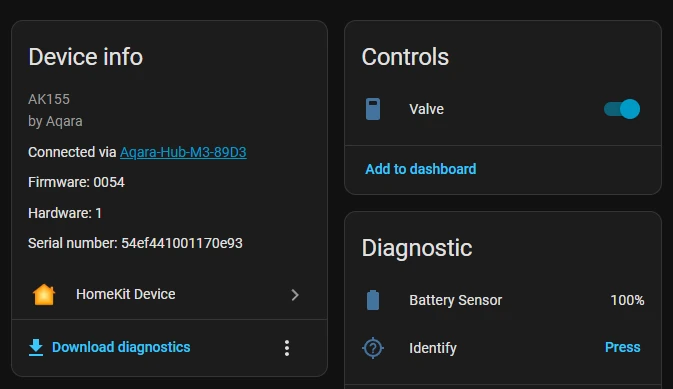Screen dimensions: 673x389
Task: Click the serial number text
Action: coord(135,243)
